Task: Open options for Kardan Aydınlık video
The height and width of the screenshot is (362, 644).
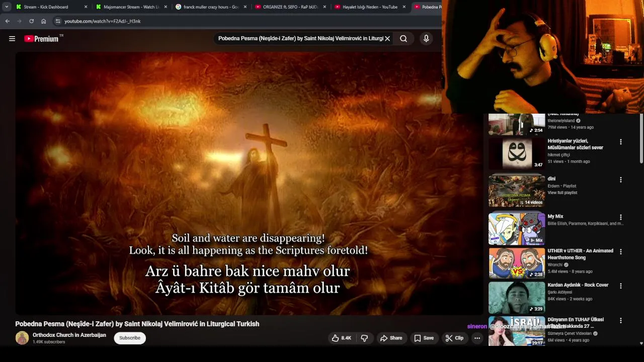Action: pos(620,286)
